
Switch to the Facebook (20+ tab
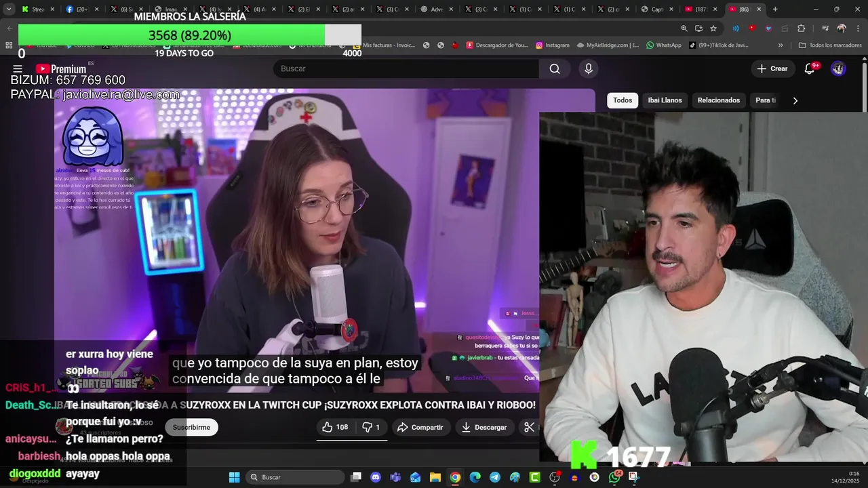pyautogui.click(x=77, y=9)
